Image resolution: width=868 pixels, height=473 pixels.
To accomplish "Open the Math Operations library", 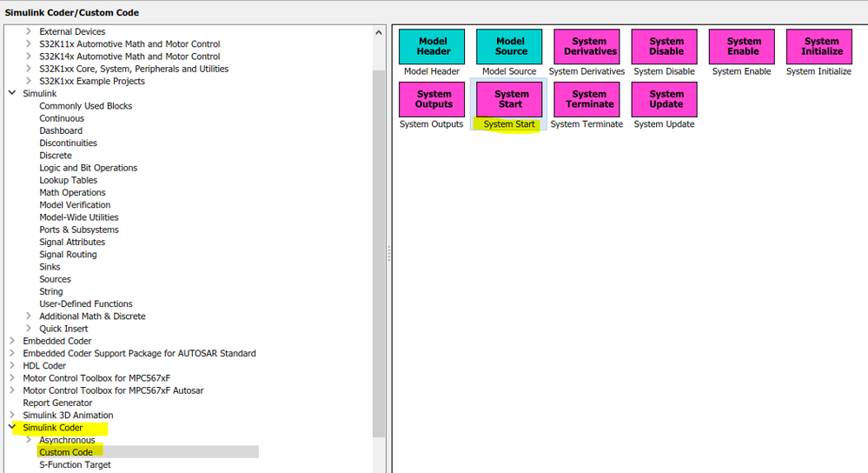I will 72,192.
